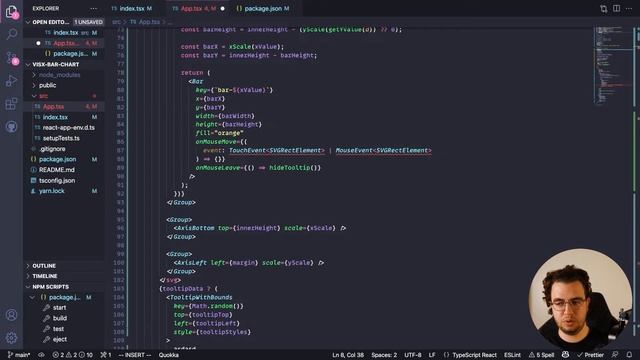The height and width of the screenshot is (360, 640).
Task: Open App.tsx in src folder
Action: pos(53,107)
